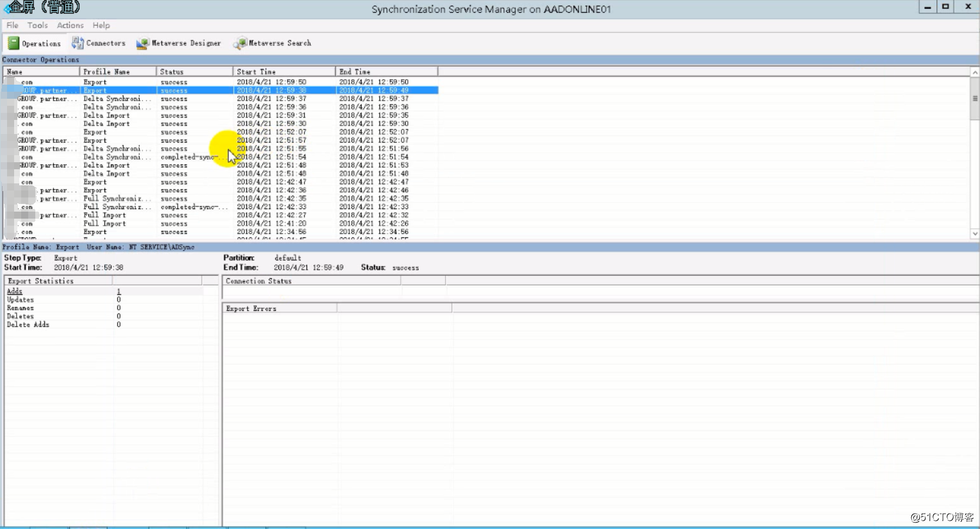The width and height of the screenshot is (980, 529).
Task: Select the Export run started 12:52:07
Action: 221,132
